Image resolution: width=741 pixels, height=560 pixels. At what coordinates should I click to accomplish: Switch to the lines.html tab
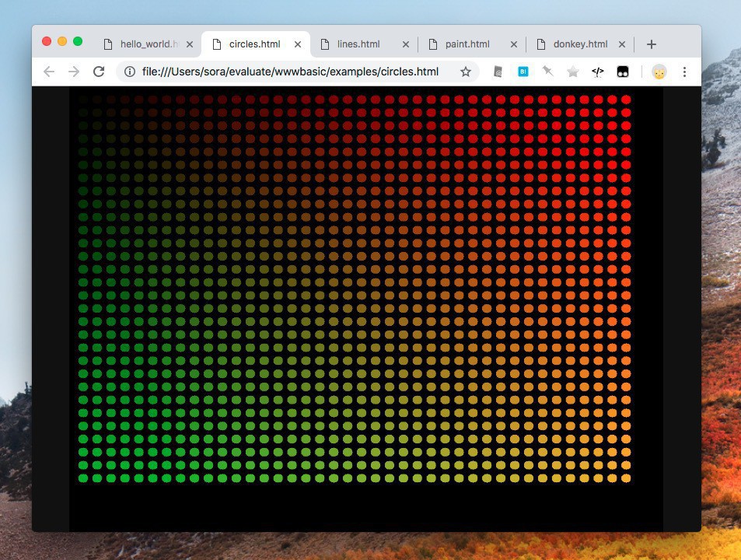click(358, 44)
